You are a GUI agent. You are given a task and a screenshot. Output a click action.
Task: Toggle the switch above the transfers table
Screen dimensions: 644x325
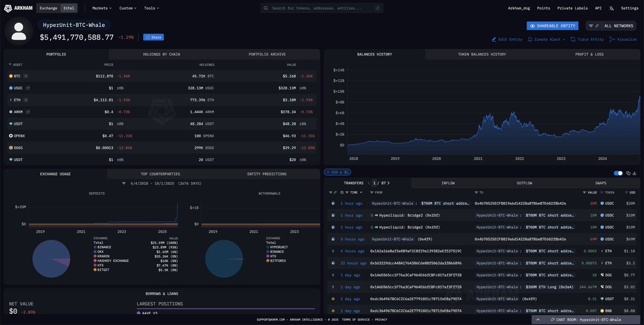click(x=618, y=173)
